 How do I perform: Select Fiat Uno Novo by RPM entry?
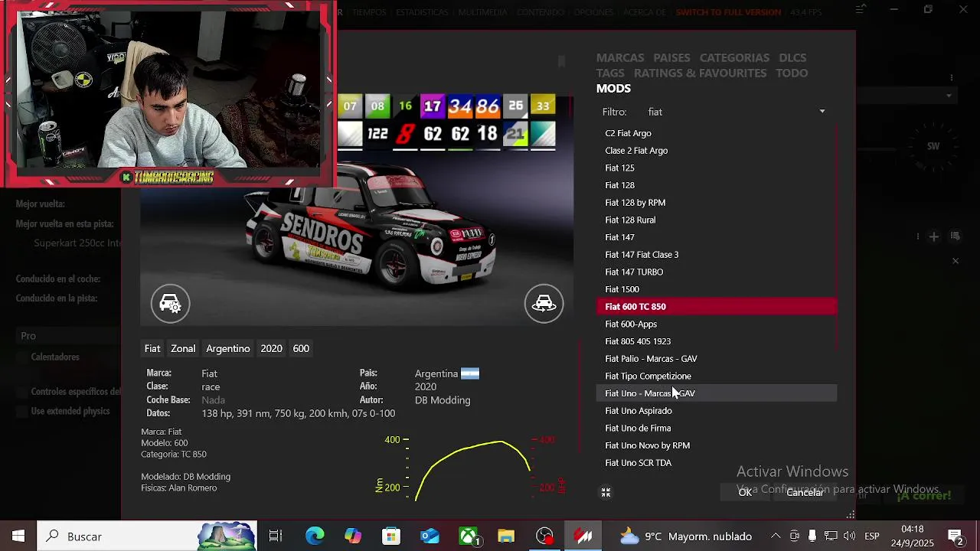(x=717, y=445)
